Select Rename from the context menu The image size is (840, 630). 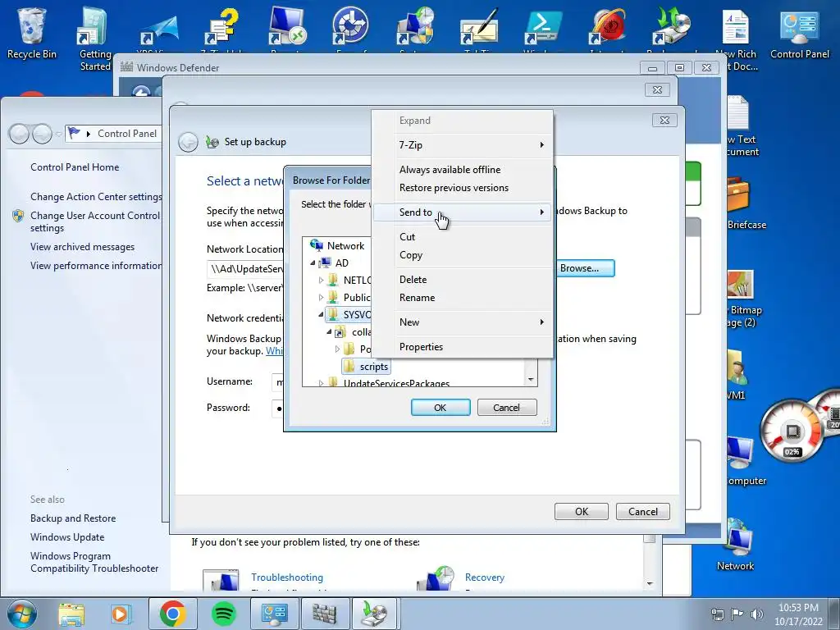point(463,298)
